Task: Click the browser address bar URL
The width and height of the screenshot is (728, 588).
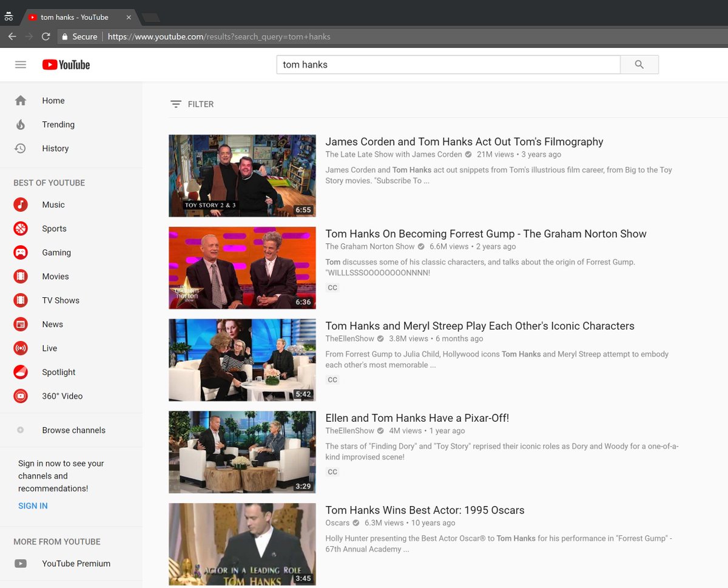Action: [219, 36]
